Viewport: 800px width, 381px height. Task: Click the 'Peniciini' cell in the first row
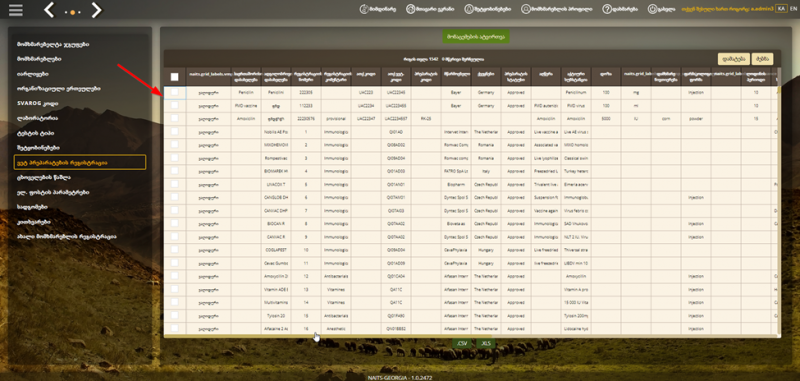pos(276,93)
